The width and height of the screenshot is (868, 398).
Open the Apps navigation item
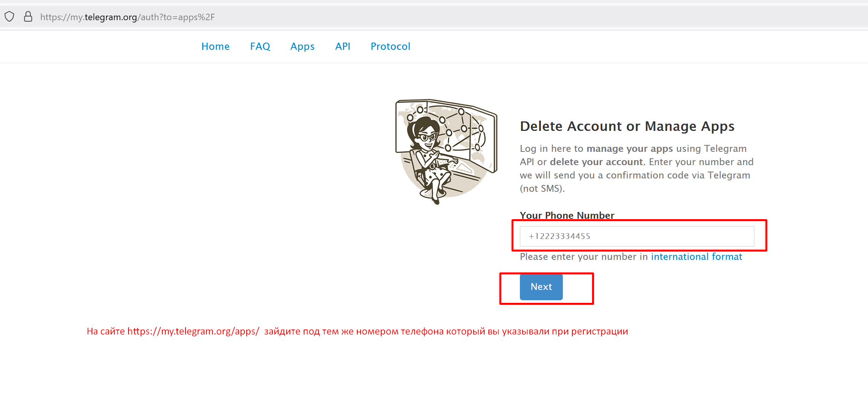pyautogui.click(x=302, y=46)
